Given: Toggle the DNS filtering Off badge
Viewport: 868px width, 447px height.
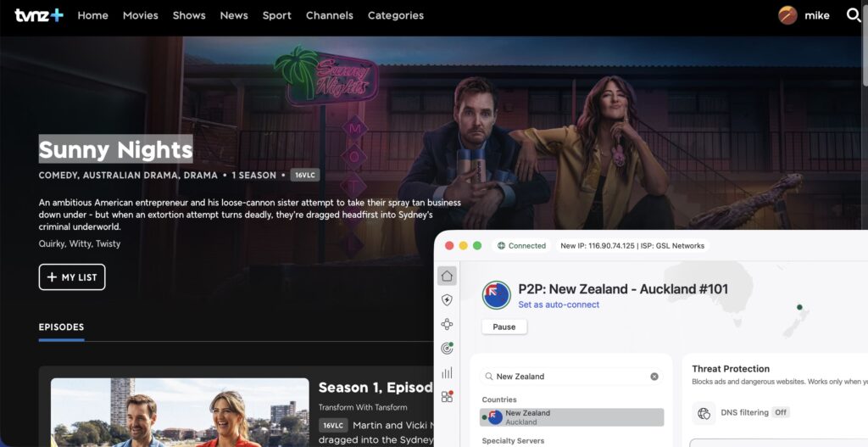Looking at the screenshot, I should (781, 413).
